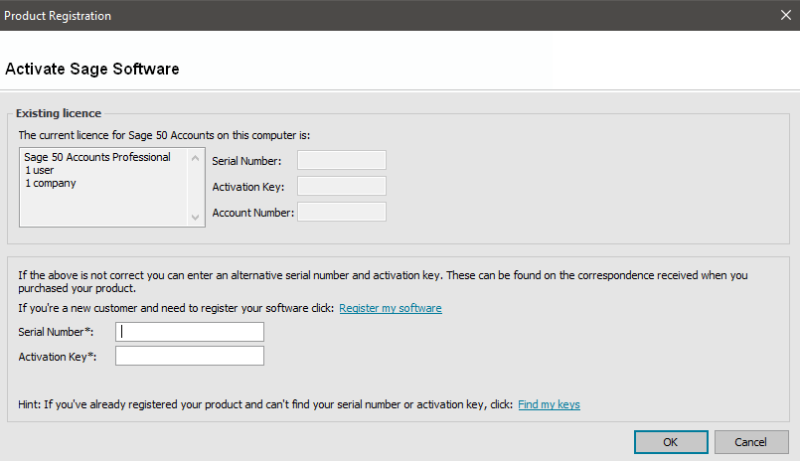Hit the licence list scroll-down arrow
Image resolution: width=800 pixels, height=461 pixels.
pos(196,217)
